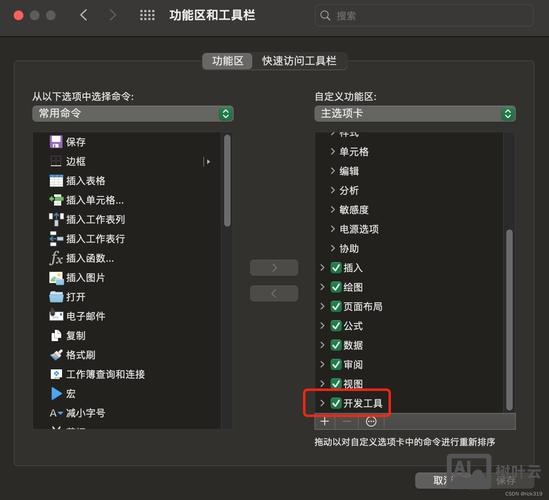Switch to Quick Access Toolbar (快速访问工具栏) tab
549x500 pixels.
pos(299,61)
